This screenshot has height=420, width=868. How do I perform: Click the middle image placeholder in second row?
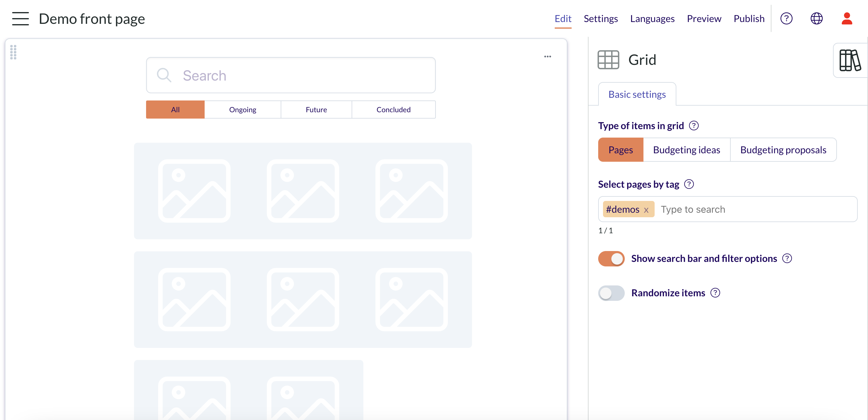(303, 299)
